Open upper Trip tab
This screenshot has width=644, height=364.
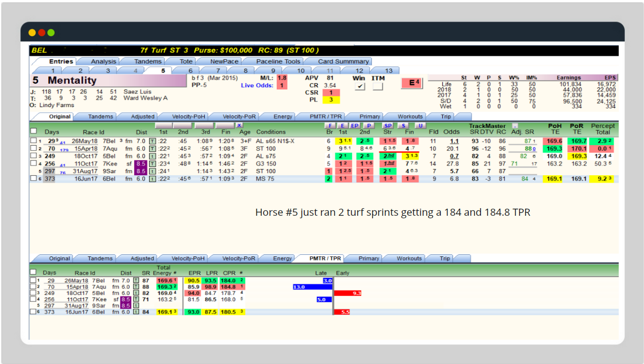(x=445, y=116)
